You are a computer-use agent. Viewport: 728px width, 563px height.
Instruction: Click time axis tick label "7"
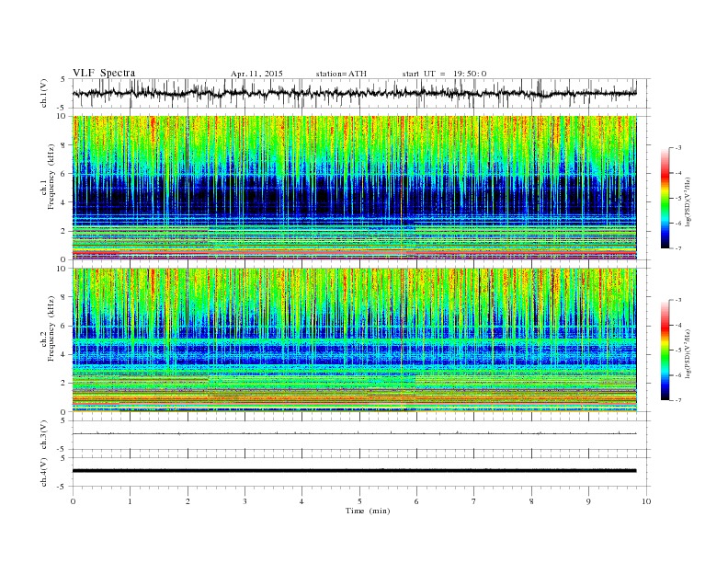[474, 501]
